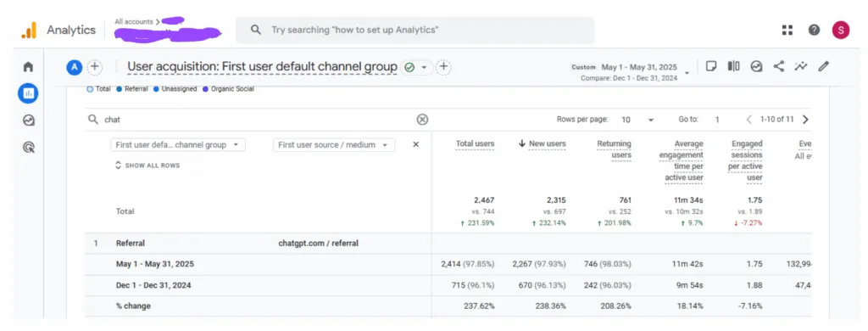Toggle the Organic Social legend item
The image size is (868, 331).
229,89
